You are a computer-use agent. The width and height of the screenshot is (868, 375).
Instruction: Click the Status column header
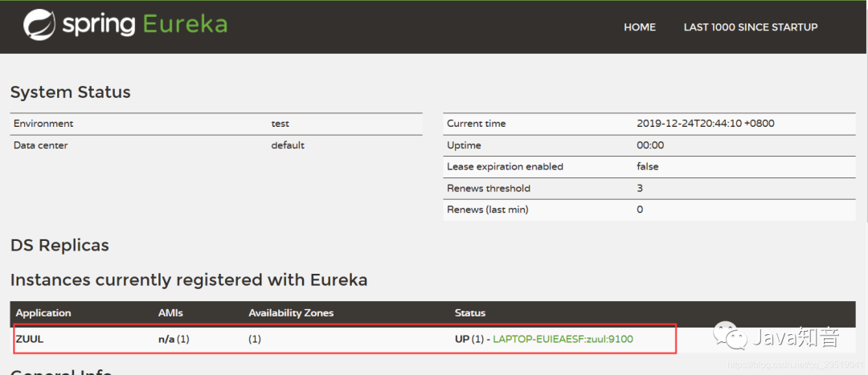point(470,312)
